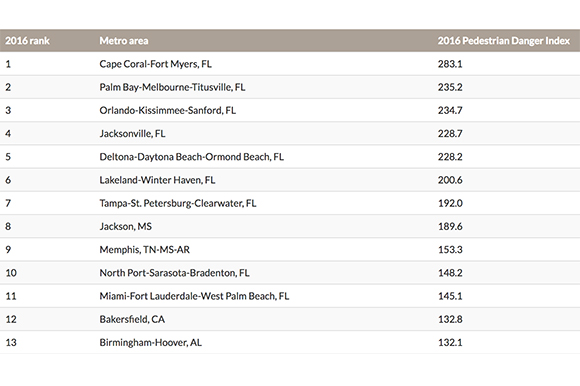Click the '2016 Pedestrian Danger Index' header
580x386 pixels.
[504, 41]
